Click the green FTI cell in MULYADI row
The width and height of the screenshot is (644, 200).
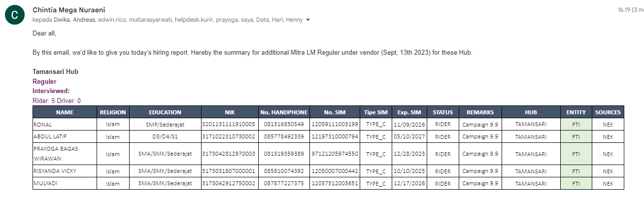point(576,183)
